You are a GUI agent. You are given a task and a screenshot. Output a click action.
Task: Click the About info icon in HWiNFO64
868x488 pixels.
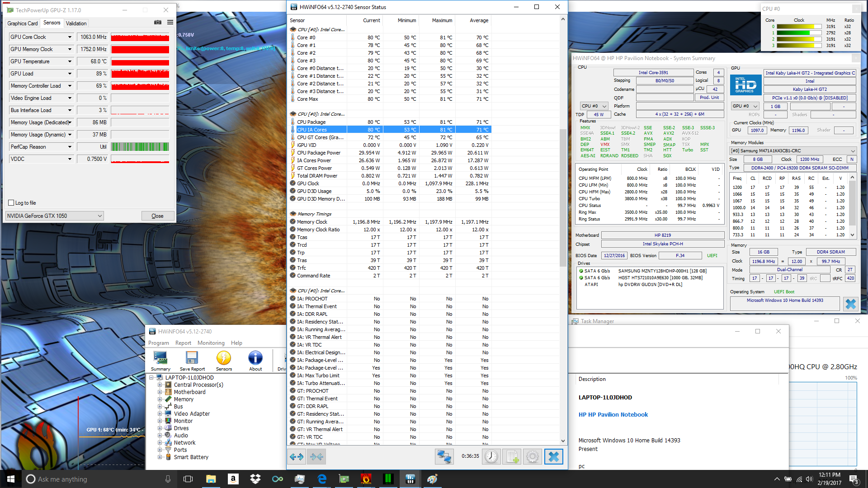[x=255, y=361]
